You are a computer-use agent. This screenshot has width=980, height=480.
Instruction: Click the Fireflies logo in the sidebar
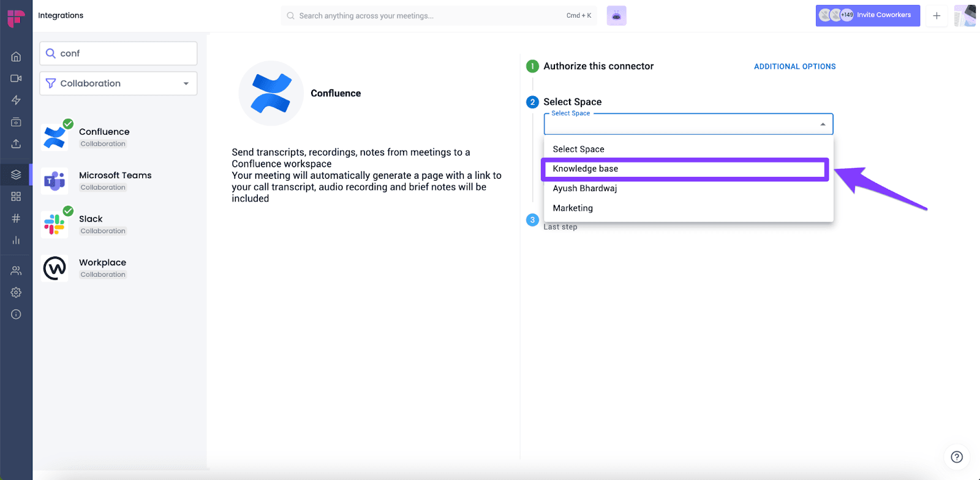16,18
